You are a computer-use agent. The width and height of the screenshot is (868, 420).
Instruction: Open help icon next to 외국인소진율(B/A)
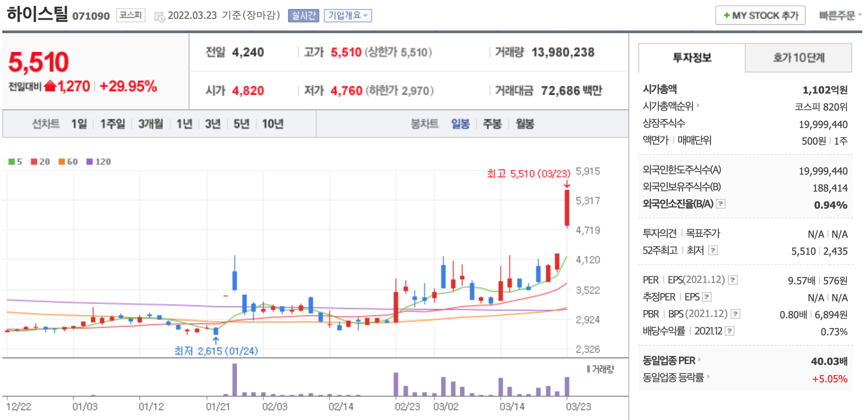tap(721, 204)
